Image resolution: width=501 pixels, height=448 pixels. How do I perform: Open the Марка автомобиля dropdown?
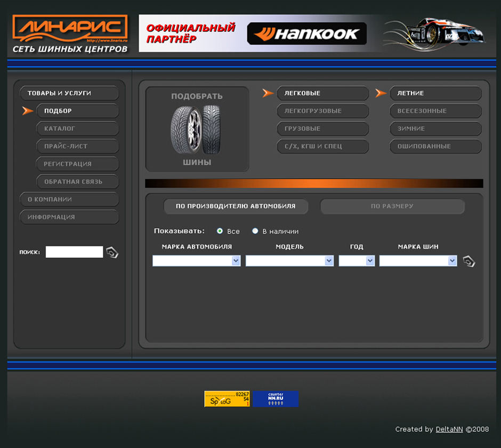[197, 261]
